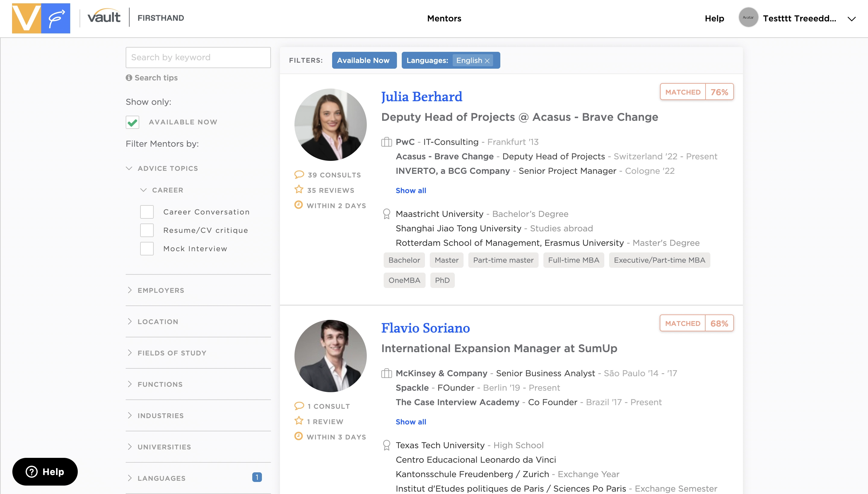Click the Search tips info icon

129,78
